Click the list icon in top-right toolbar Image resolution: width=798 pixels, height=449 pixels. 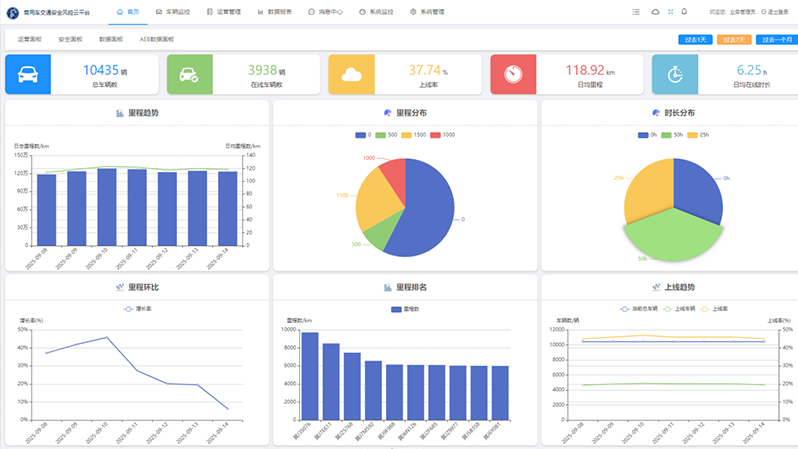click(x=636, y=12)
